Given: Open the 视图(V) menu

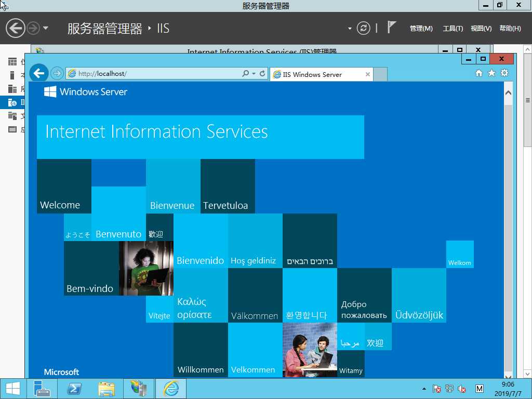Looking at the screenshot, I should tap(481, 29).
